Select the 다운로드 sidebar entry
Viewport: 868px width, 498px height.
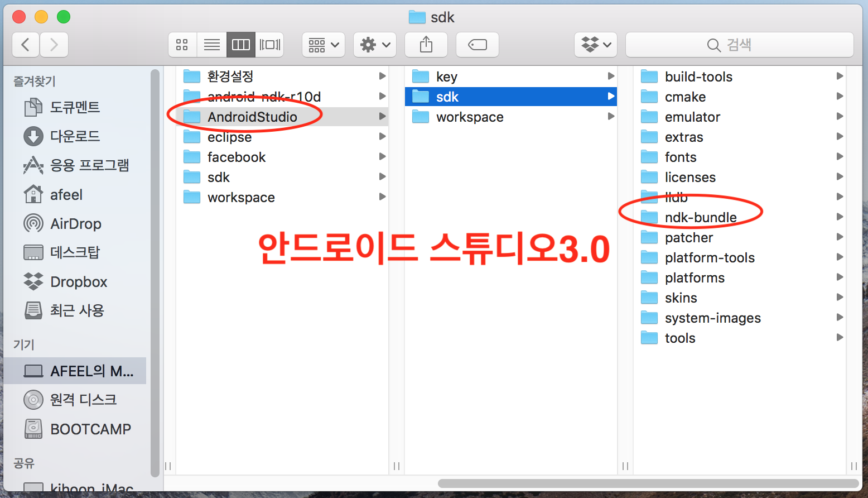click(75, 136)
